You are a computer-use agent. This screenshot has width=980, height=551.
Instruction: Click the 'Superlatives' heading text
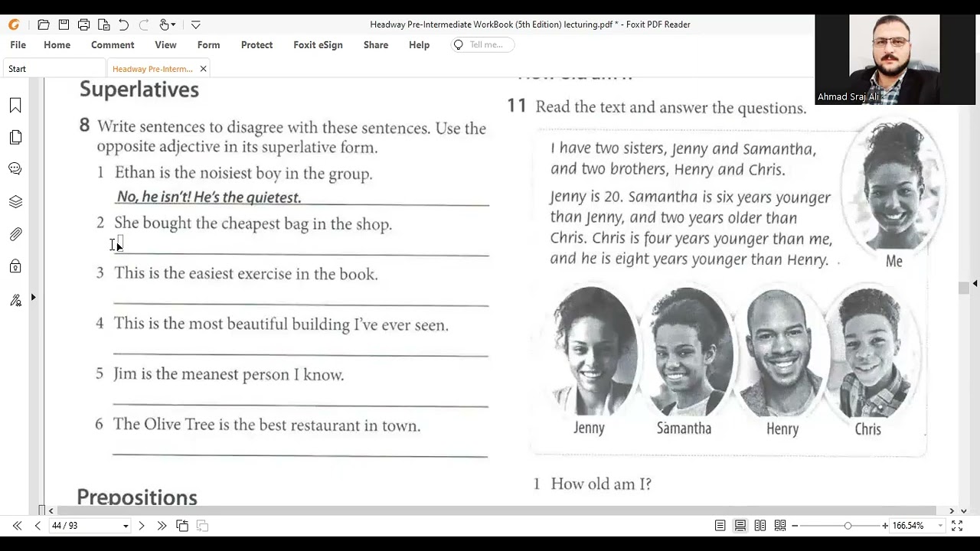coord(139,90)
